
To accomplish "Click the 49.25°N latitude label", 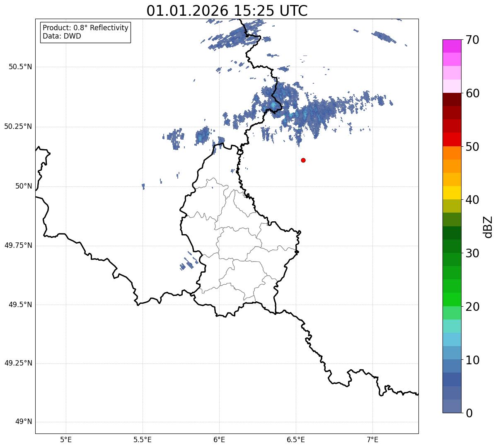I will [18, 363].
